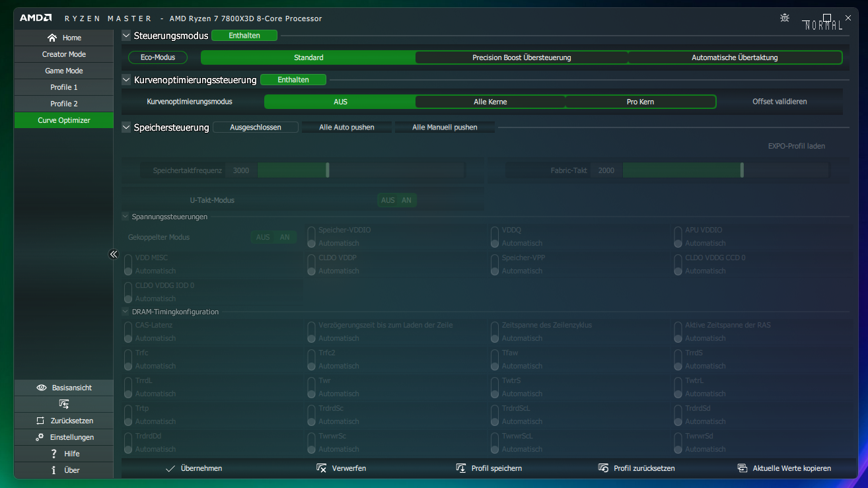
Task: Click the bug report icon in title bar
Action: pos(785,18)
